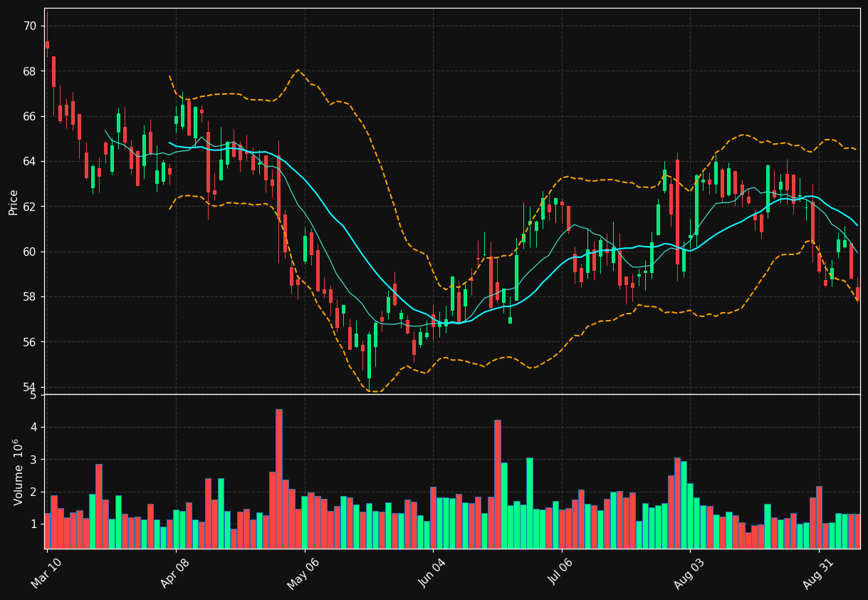This screenshot has height=600, width=868.
Task: Click the 70 price axis tick label
Action: (31, 26)
